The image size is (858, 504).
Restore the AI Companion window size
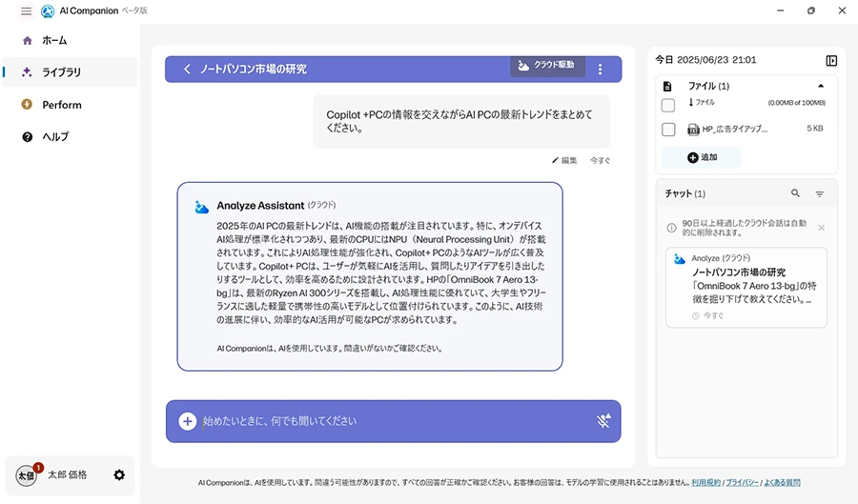click(x=811, y=10)
